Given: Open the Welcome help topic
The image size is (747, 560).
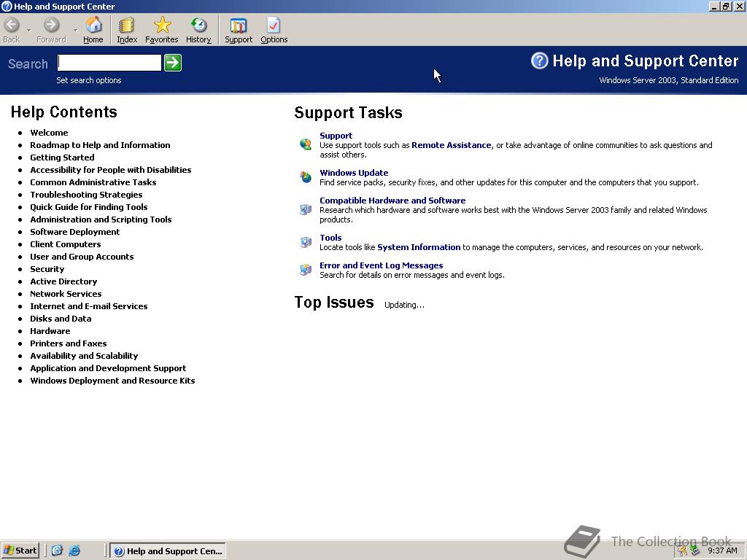Looking at the screenshot, I should [49, 133].
